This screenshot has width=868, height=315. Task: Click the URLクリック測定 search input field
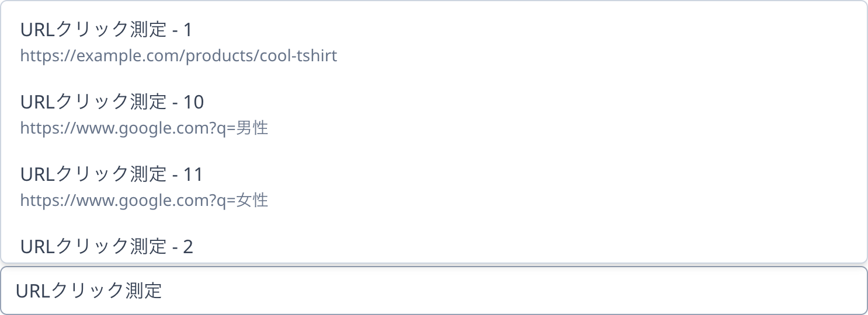(434, 290)
